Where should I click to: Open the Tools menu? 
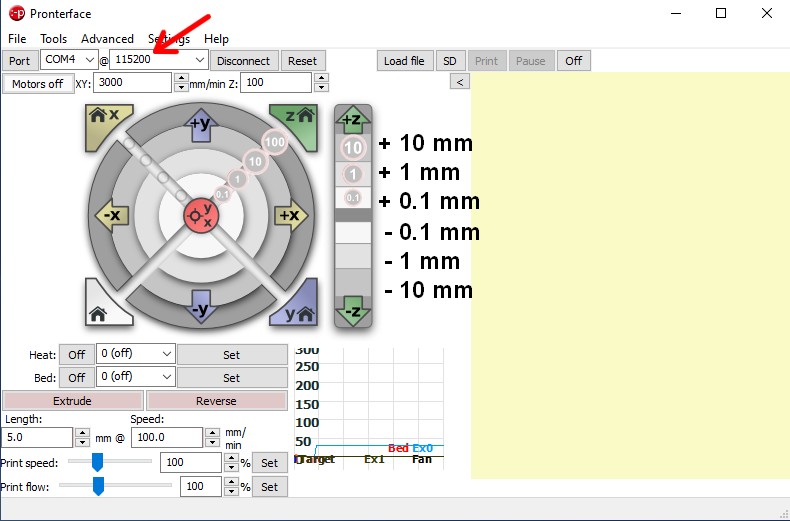coord(53,39)
